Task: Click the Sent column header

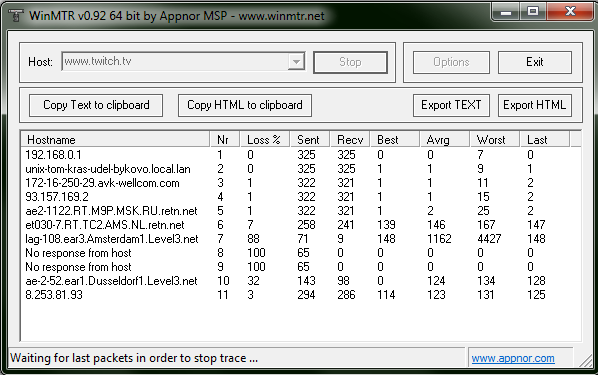Action: pos(309,140)
